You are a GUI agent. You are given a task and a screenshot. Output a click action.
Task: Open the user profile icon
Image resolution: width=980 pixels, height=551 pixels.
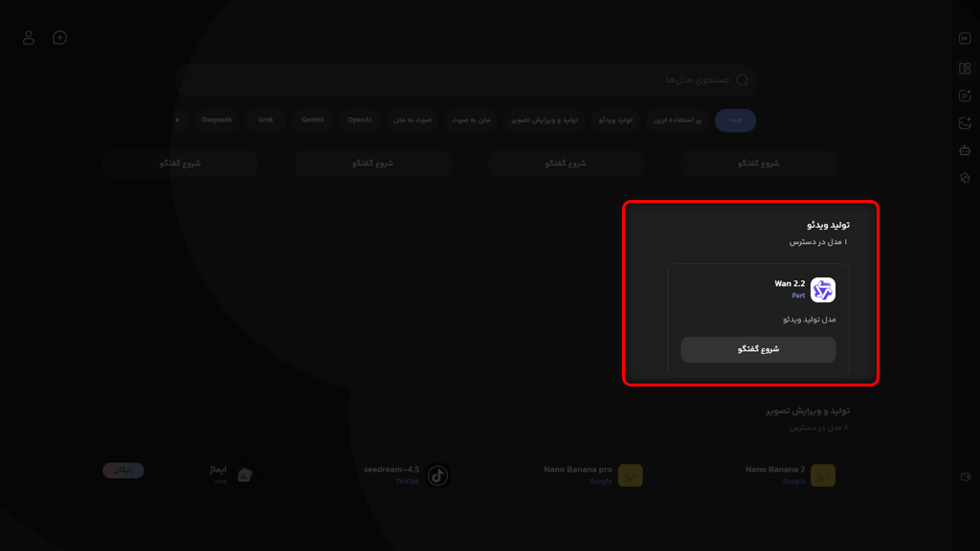click(x=29, y=38)
